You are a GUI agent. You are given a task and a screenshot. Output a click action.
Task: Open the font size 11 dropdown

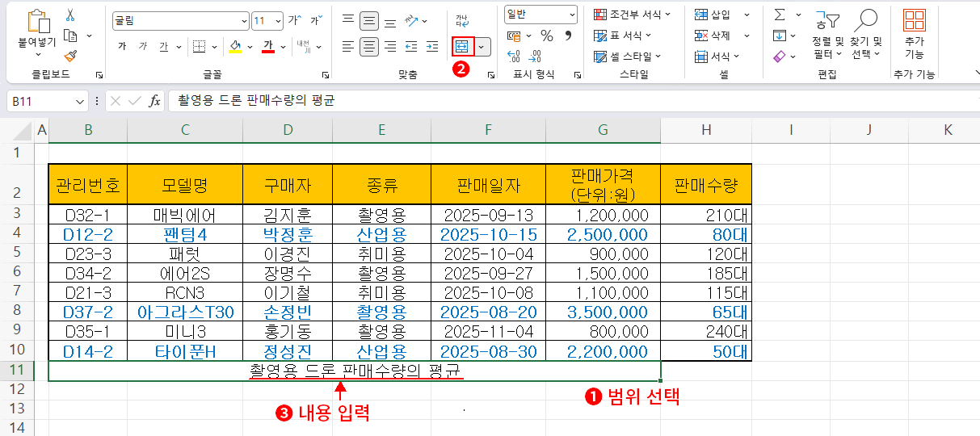pyautogui.click(x=267, y=20)
